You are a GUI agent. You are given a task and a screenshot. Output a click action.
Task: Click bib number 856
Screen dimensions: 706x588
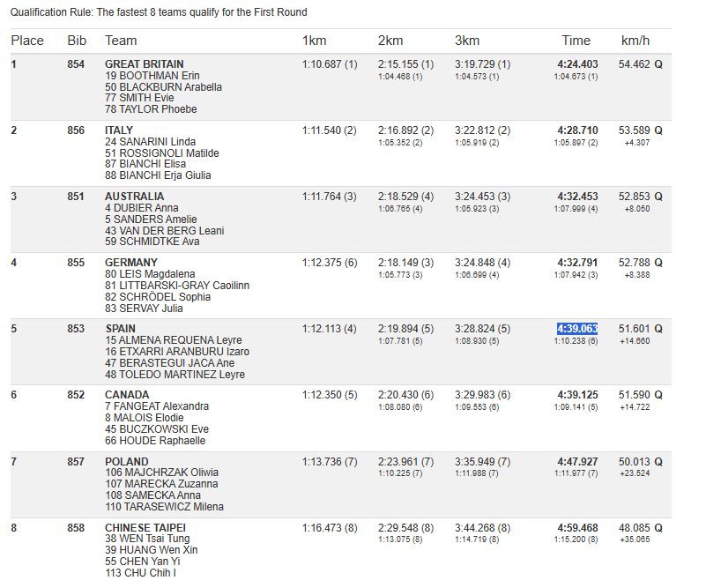pos(76,130)
